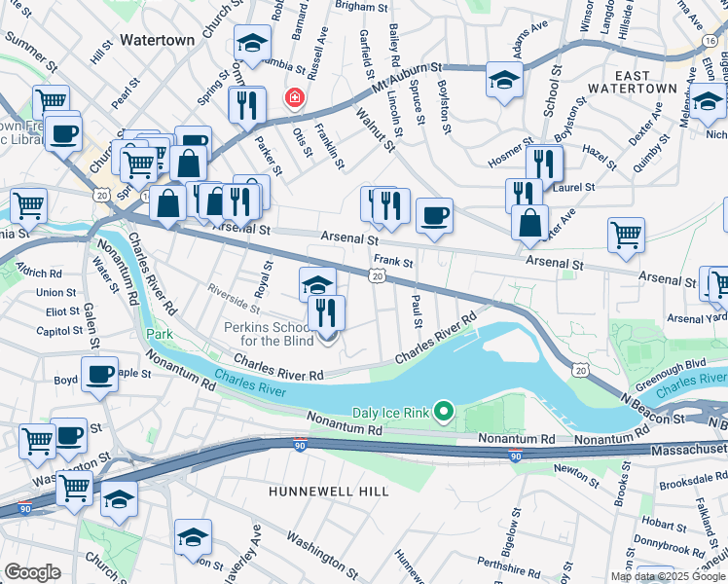
Task: Click the Google logo link
Action: click(x=32, y=573)
